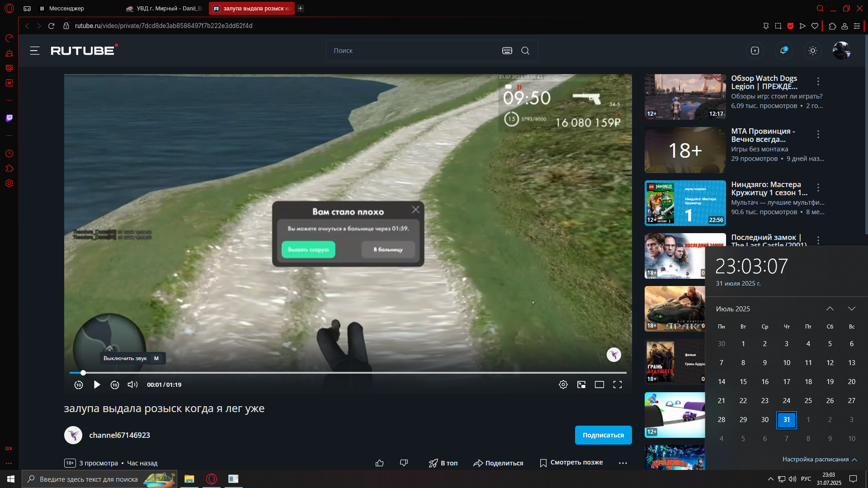Rewind video 10 seconds
The width and height of the screenshot is (868, 488).
[x=79, y=385]
